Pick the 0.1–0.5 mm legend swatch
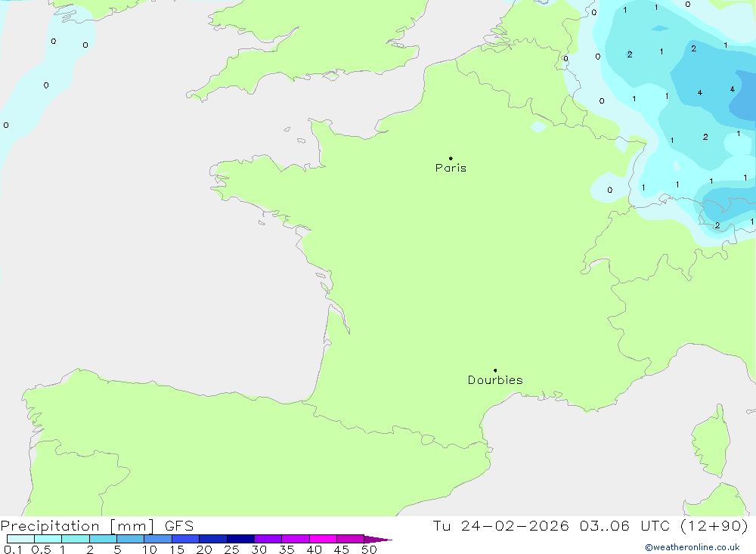The width and height of the screenshot is (756, 554). 20,539
